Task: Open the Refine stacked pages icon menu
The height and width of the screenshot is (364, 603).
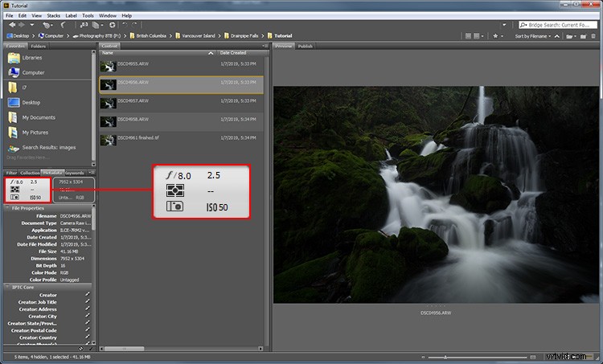Action: point(97,25)
